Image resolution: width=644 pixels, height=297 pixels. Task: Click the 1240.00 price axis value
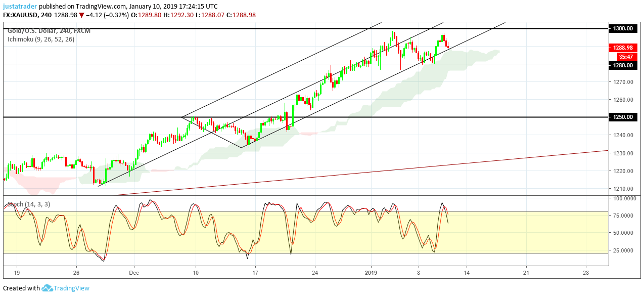(x=623, y=135)
